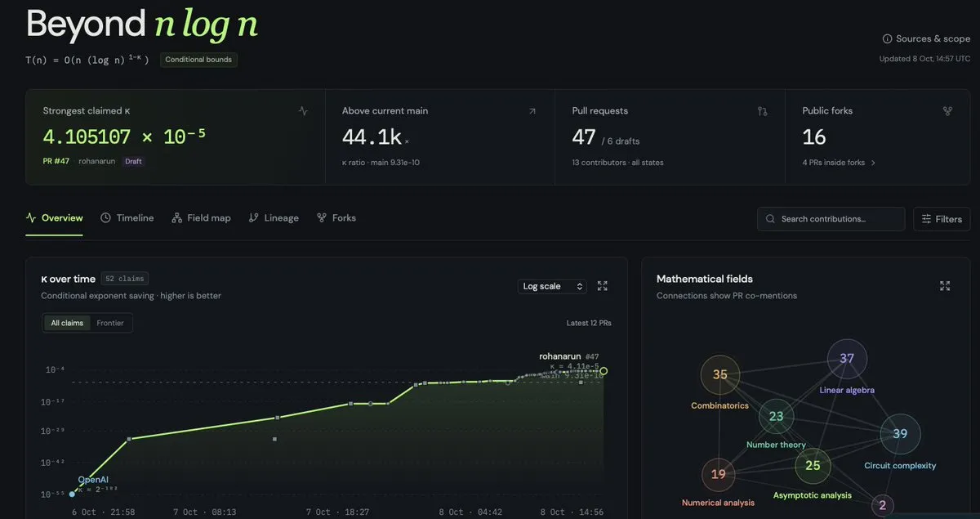Screen dimensions: 980x519
Task: Select the Linear algebra node showing 37
Action: 847,358
